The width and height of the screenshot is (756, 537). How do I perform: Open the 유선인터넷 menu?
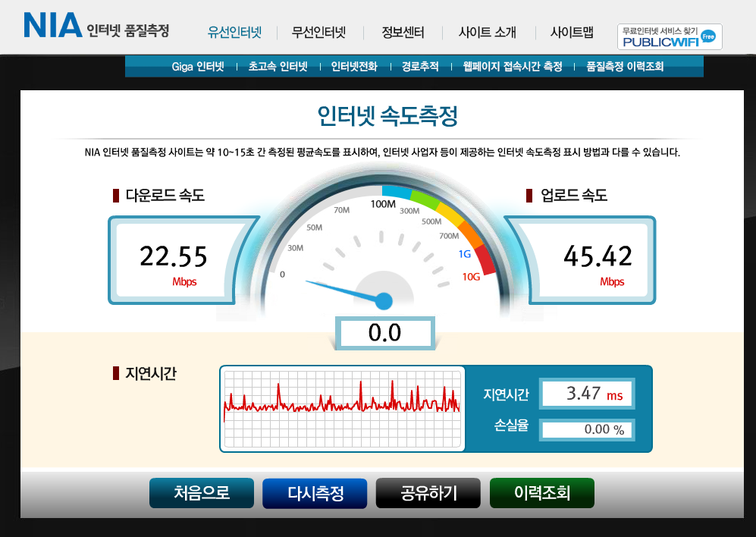pos(235,33)
